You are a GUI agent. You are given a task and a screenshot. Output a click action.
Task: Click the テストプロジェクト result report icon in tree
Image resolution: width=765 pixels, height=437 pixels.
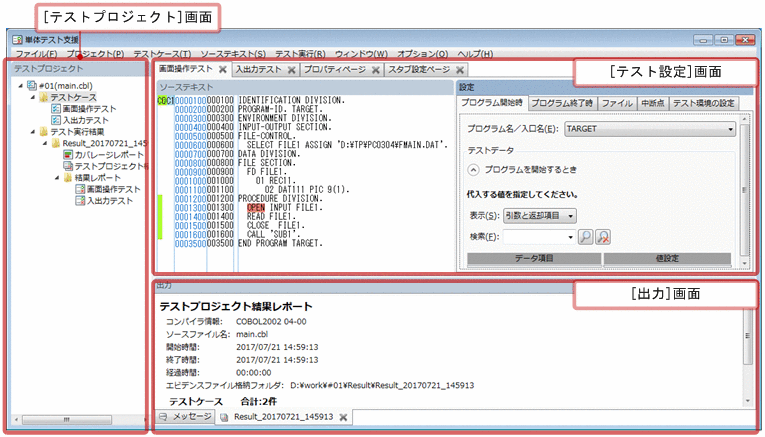click(x=68, y=166)
